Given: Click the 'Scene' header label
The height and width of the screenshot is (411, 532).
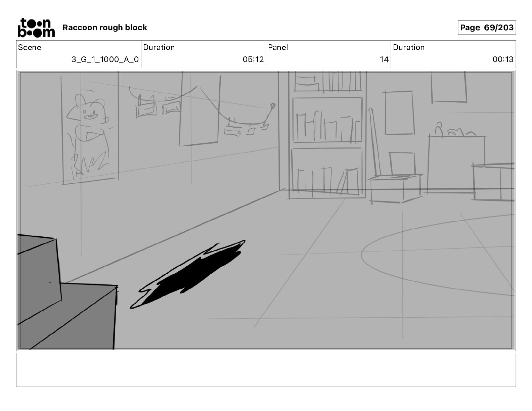Looking at the screenshot, I should 30,47.
